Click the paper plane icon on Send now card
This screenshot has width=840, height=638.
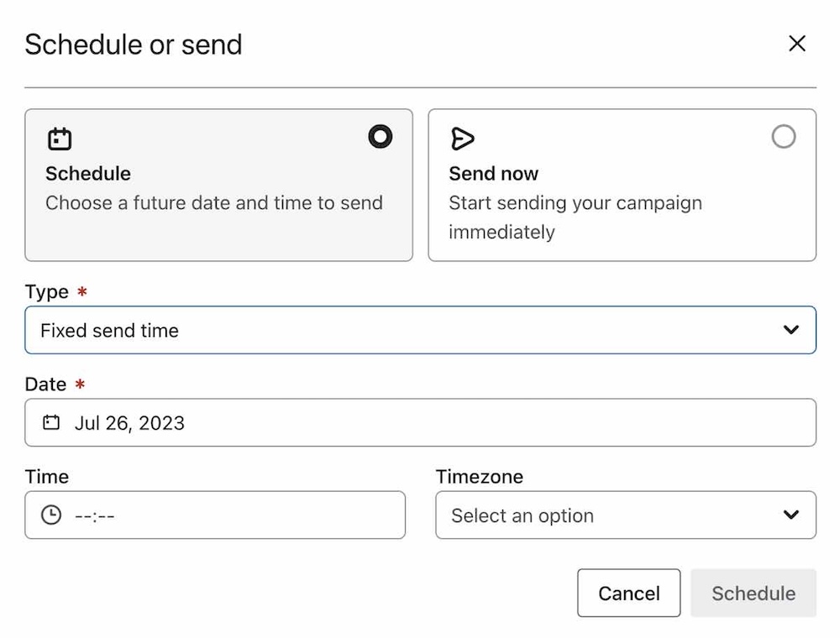coord(464,137)
